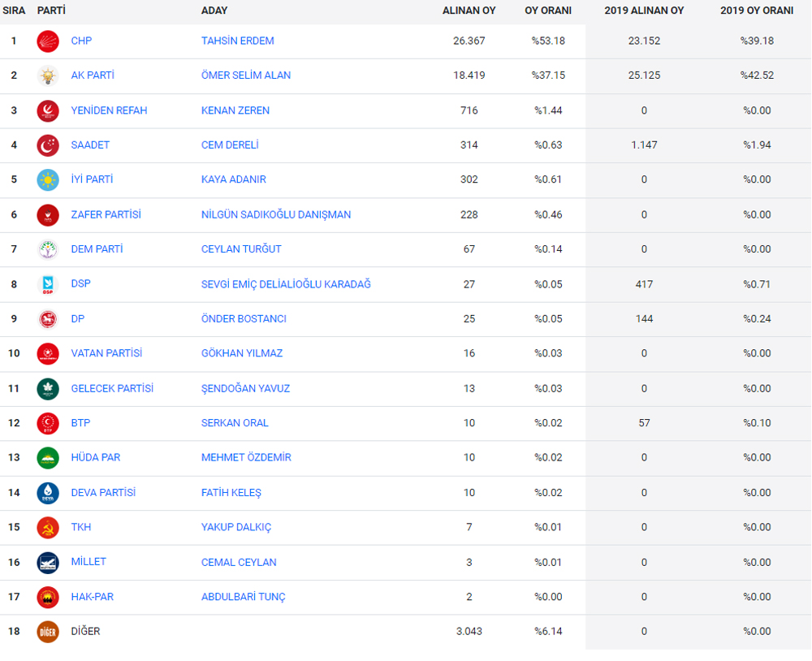Viewport: 812px width, 661px height.
Task: Click the DEVA Partisi droplet logo
Action: tap(48, 493)
